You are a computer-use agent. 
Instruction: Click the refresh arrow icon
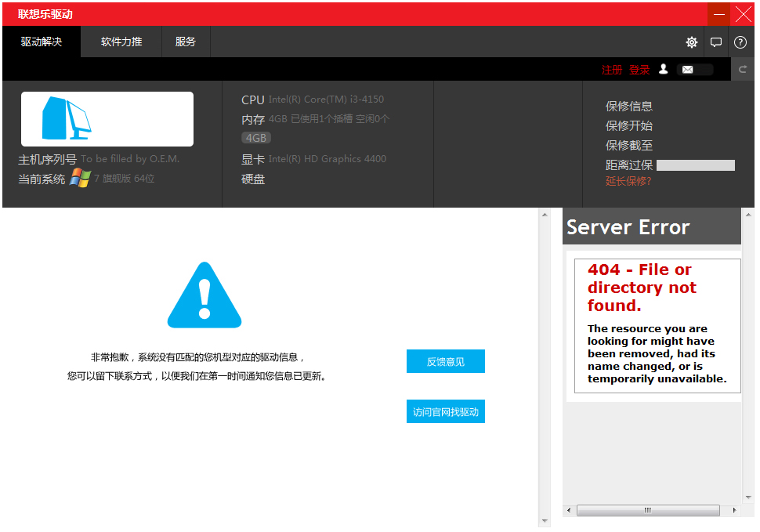click(743, 70)
